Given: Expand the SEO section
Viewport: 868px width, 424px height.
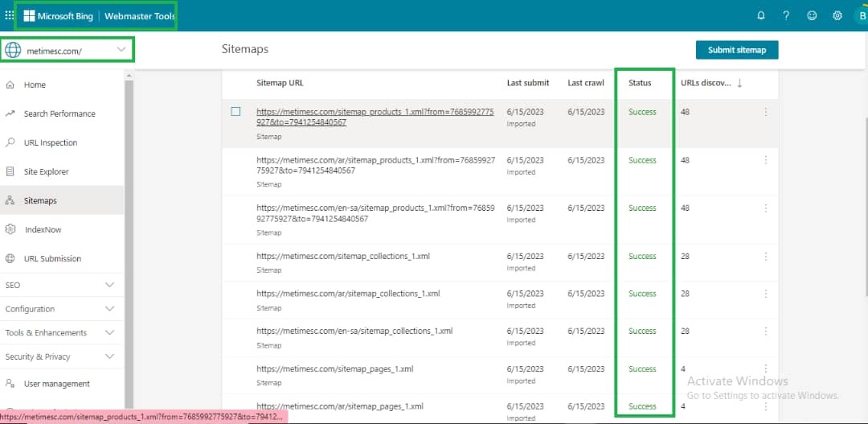Looking at the screenshot, I should (110, 285).
